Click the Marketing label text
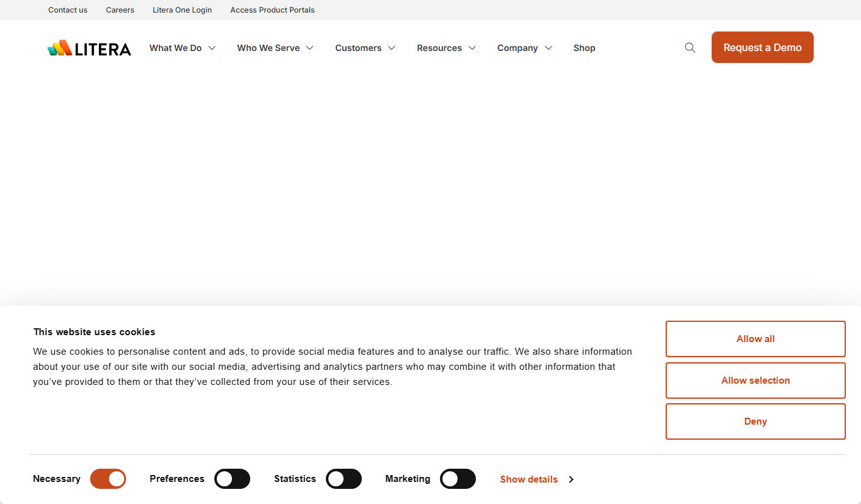This screenshot has width=861, height=504. 408,479
